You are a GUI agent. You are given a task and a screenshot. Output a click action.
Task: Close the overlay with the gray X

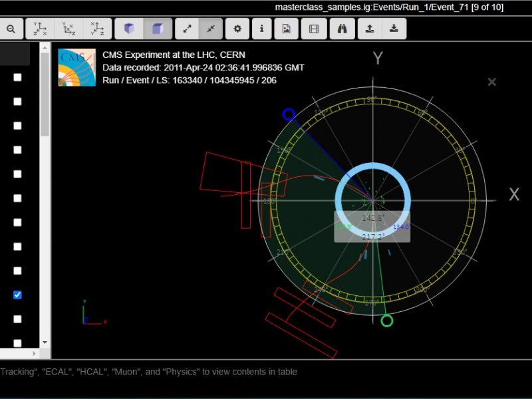coord(492,82)
